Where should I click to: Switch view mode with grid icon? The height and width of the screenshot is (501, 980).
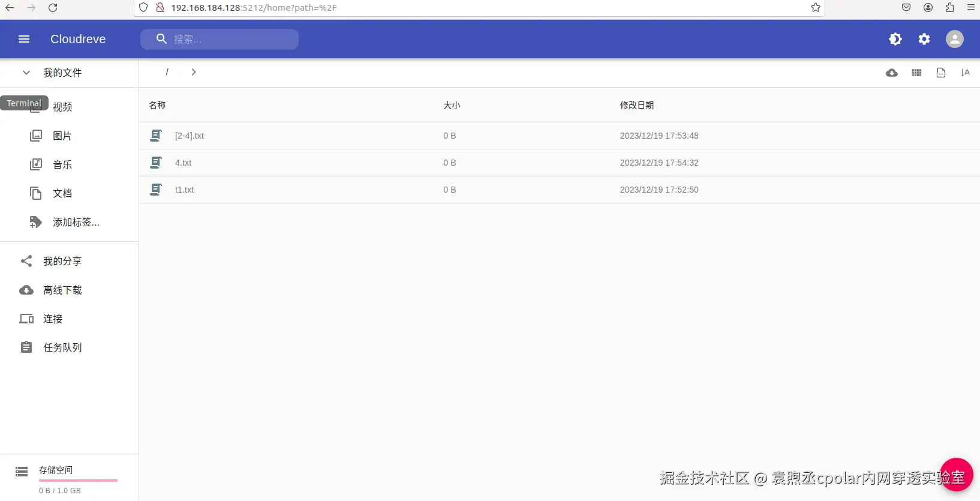pyautogui.click(x=916, y=73)
